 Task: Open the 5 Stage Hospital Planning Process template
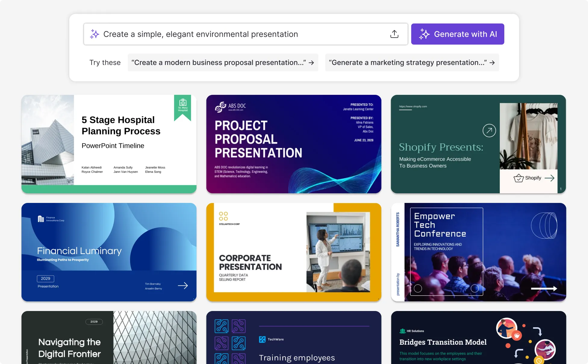click(109, 144)
